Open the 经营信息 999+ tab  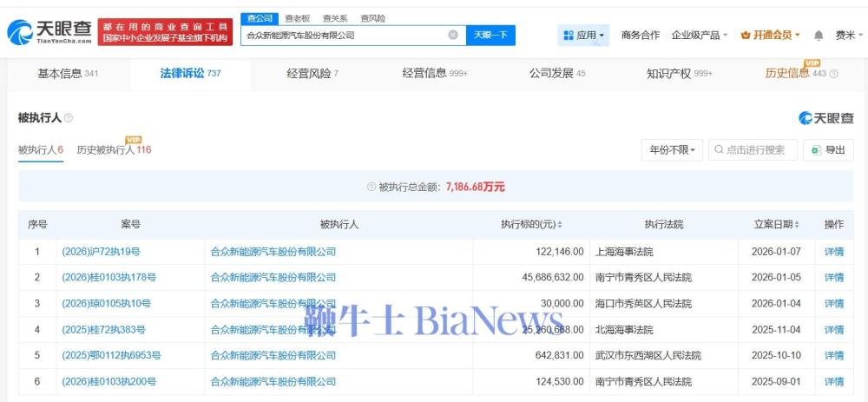pyautogui.click(x=435, y=74)
